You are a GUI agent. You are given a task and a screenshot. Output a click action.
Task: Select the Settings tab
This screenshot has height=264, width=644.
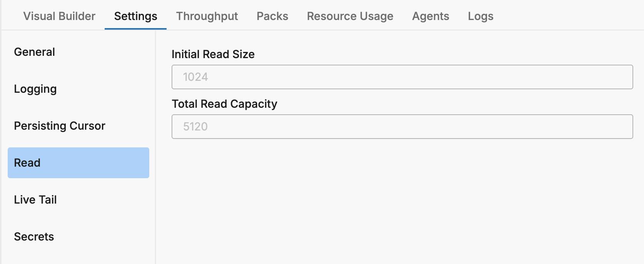(x=135, y=16)
